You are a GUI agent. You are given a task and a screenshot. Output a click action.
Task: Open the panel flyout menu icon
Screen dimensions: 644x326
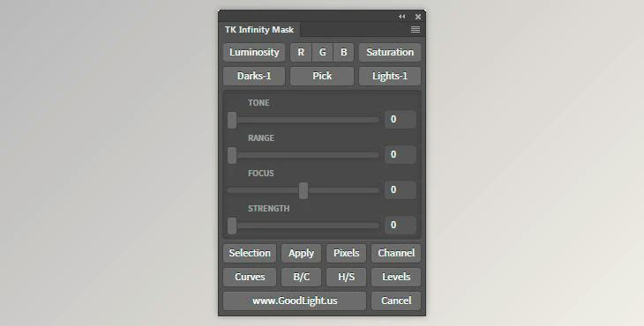416,30
